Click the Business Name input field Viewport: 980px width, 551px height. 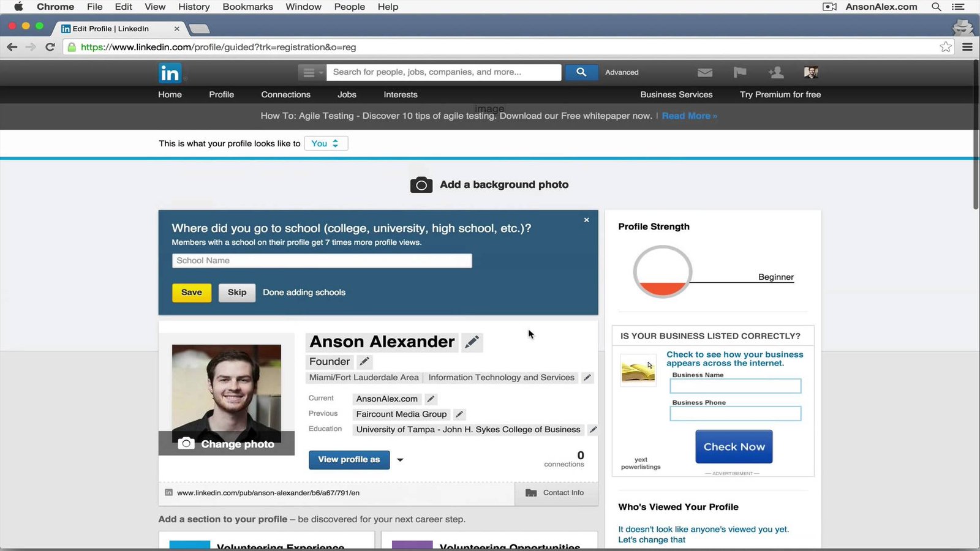pos(735,386)
